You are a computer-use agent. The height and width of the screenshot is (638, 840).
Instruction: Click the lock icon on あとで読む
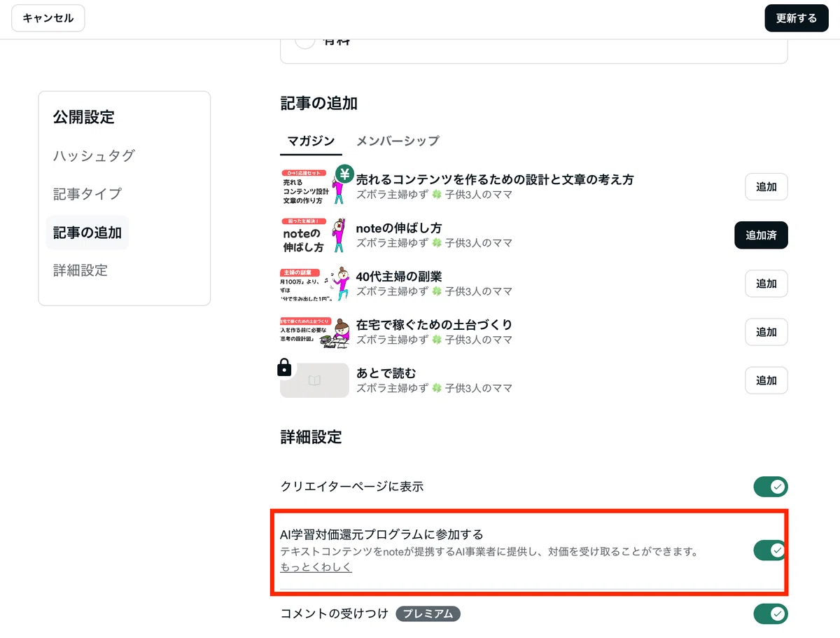pyautogui.click(x=284, y=367)
